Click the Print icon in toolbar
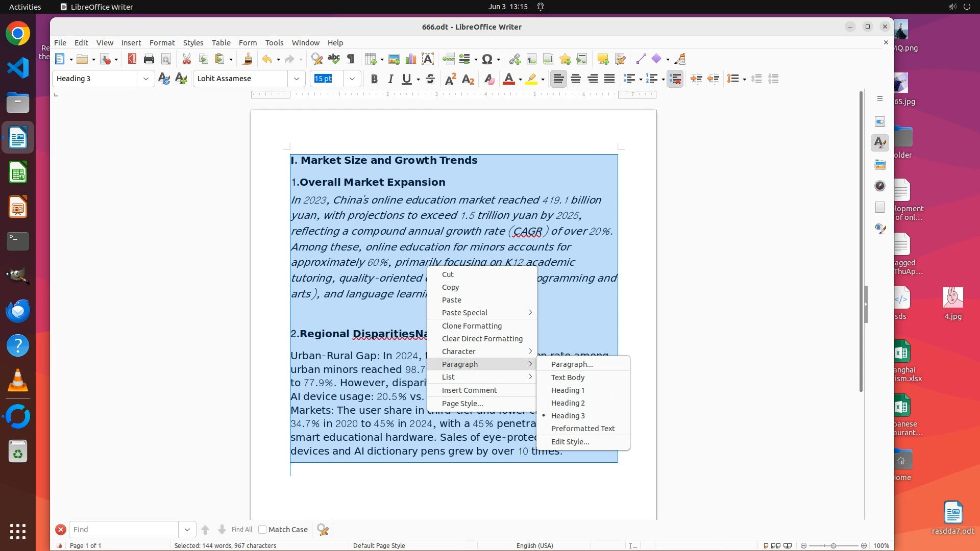 click(x=149, y=59)
